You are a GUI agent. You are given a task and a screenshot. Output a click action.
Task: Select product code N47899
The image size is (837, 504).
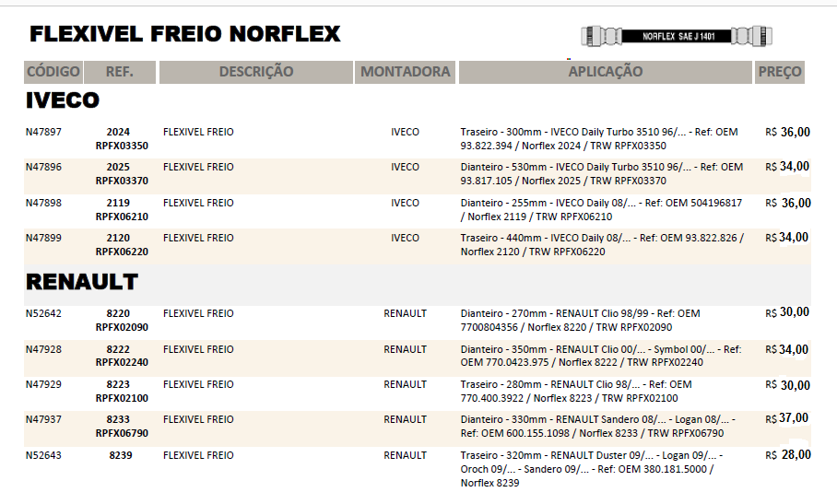click(44, 238)
